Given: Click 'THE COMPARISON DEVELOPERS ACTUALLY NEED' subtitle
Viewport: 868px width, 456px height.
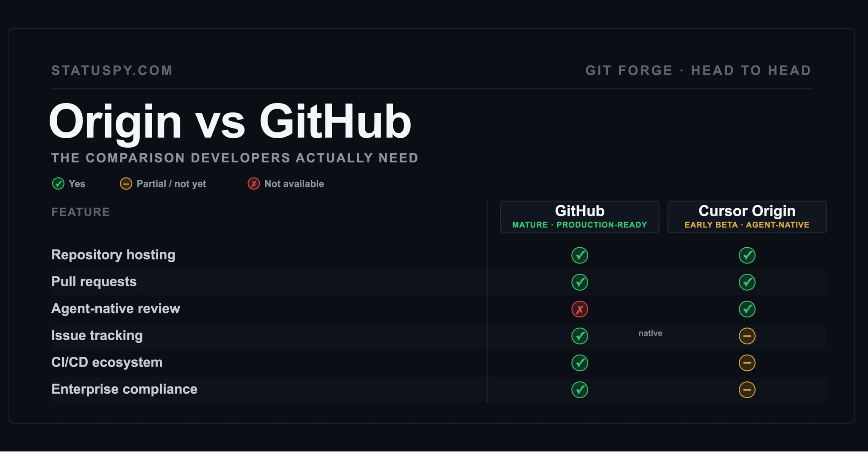Looking at the screenshot, I should tap(235, 158).
